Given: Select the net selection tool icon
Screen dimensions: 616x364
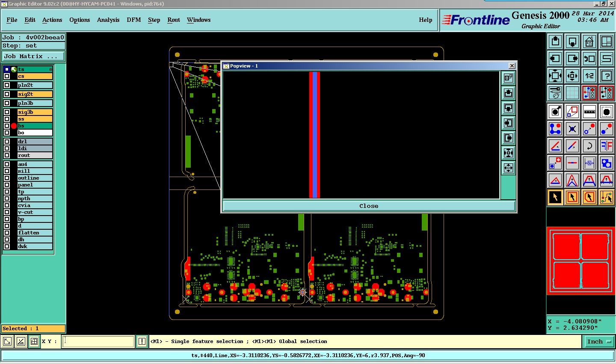Looking at the screenshot, I should 606,197.
